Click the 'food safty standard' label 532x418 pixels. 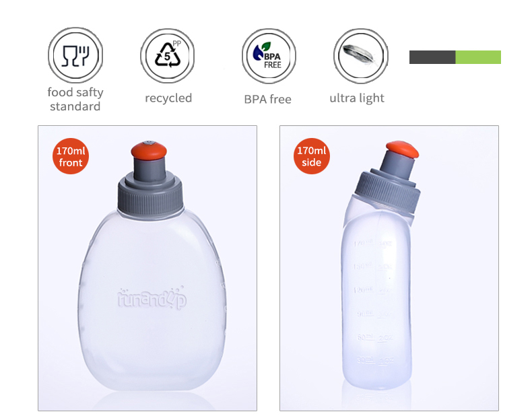pyautogui.click(x=75, y=99)
